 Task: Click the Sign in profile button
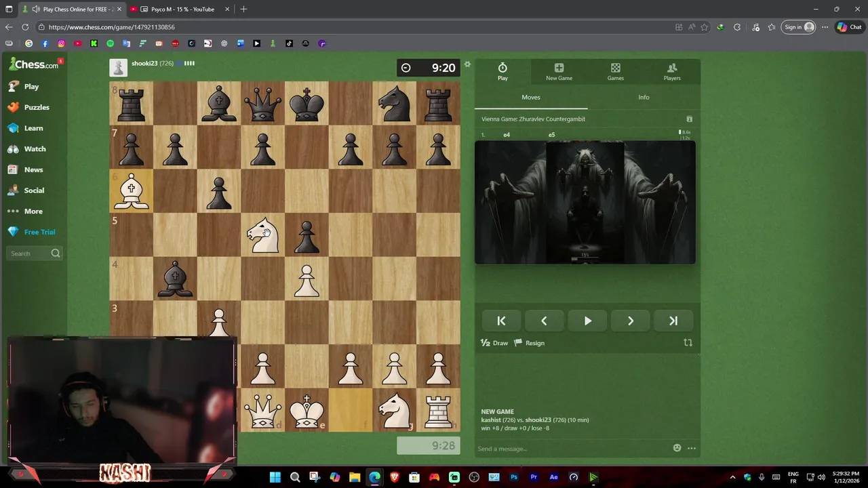click(799, 27)
